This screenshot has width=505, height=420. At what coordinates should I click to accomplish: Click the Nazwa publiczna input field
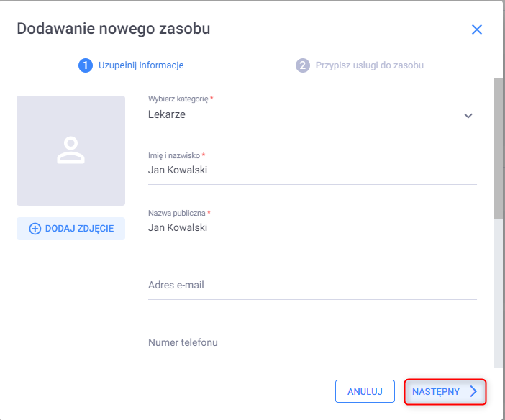click(x=311, y=228)
